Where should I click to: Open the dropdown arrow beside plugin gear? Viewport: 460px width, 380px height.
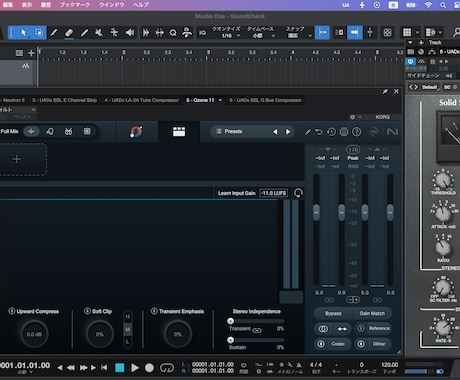click(360, 117)
